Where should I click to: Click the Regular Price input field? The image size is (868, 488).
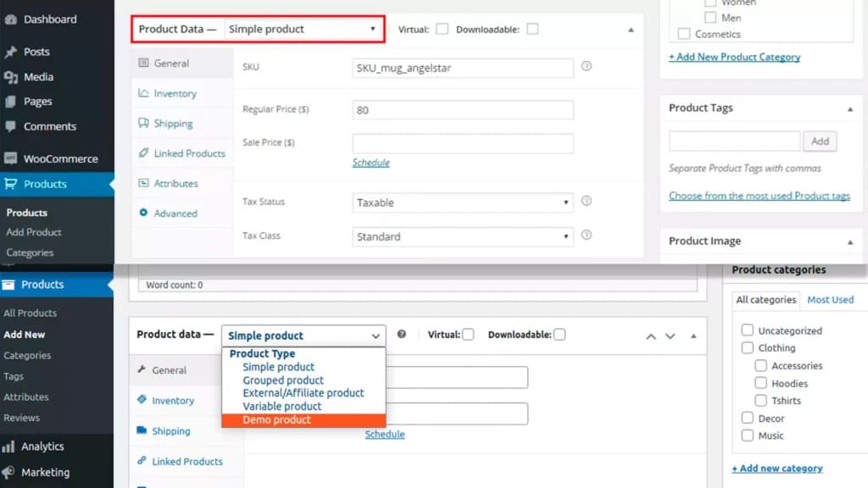click(x=463, y=110)
